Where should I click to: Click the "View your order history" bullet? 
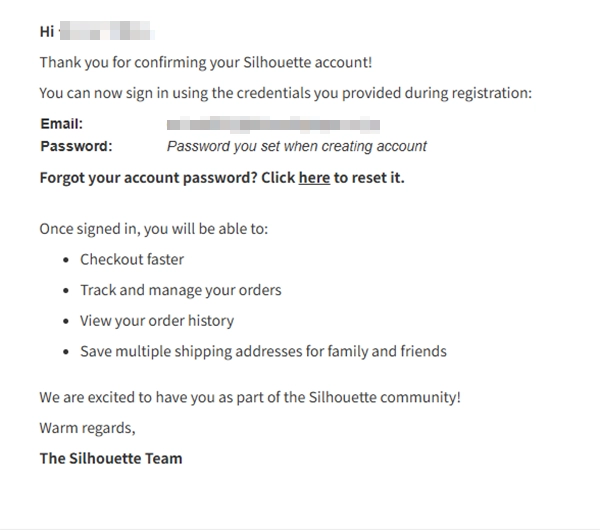point(156,321)
